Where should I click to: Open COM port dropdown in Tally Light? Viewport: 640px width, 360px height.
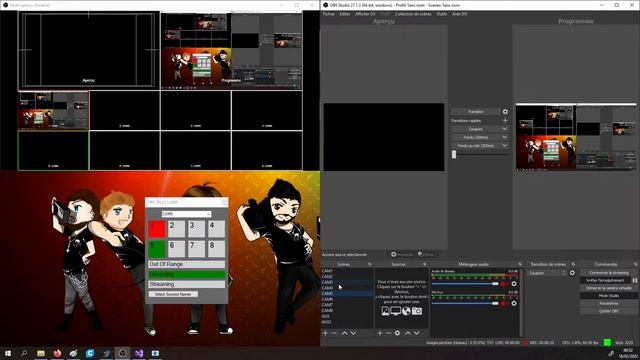point(186,214)
